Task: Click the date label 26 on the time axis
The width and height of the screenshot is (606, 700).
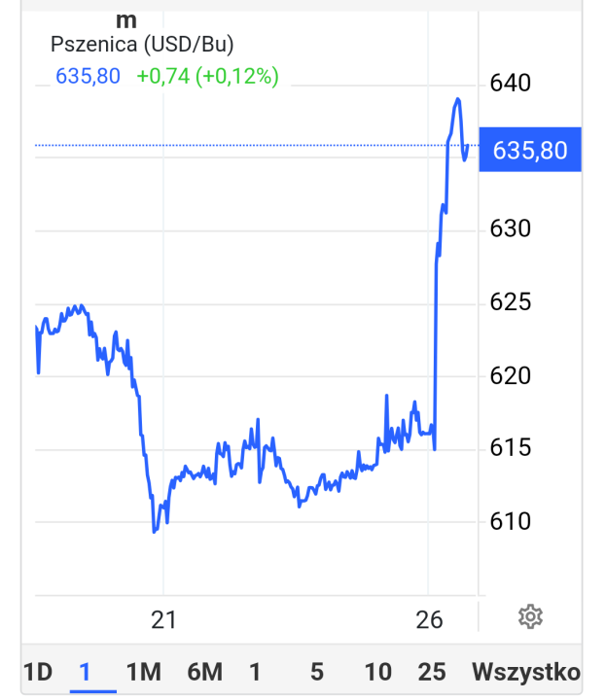Action: click(x=429, y=619)
